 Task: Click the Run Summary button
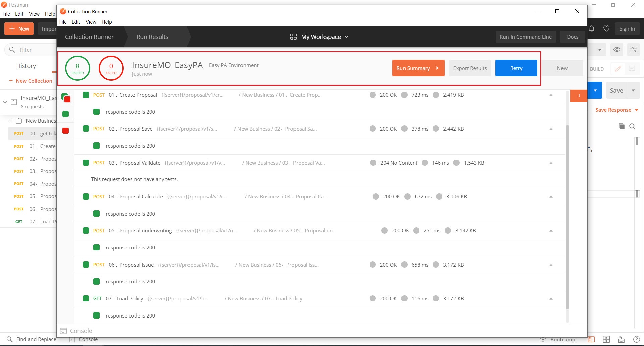[418, 68]
